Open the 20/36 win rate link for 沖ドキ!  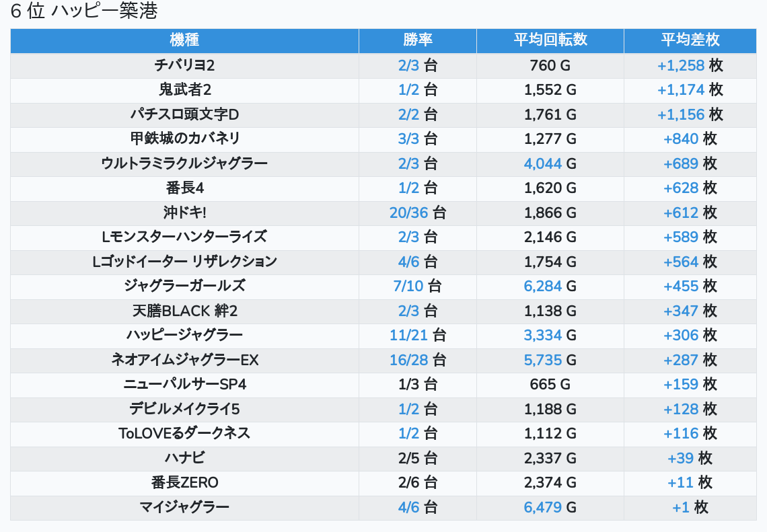408,213
